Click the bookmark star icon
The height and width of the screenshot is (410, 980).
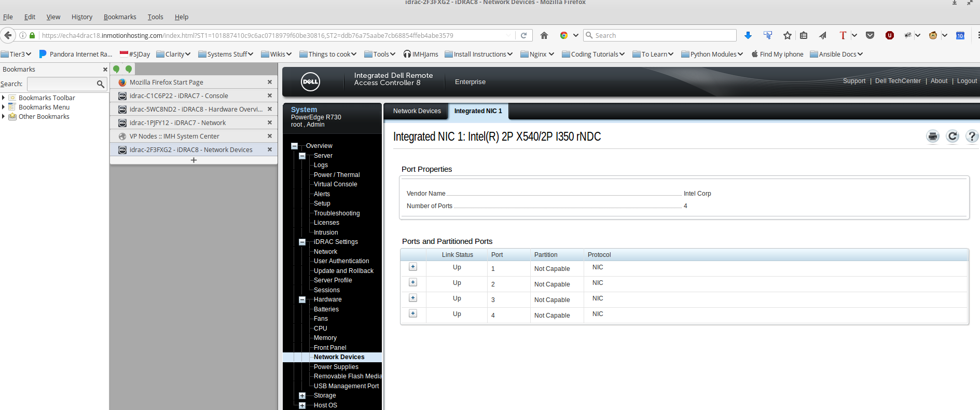click(787, 35)
